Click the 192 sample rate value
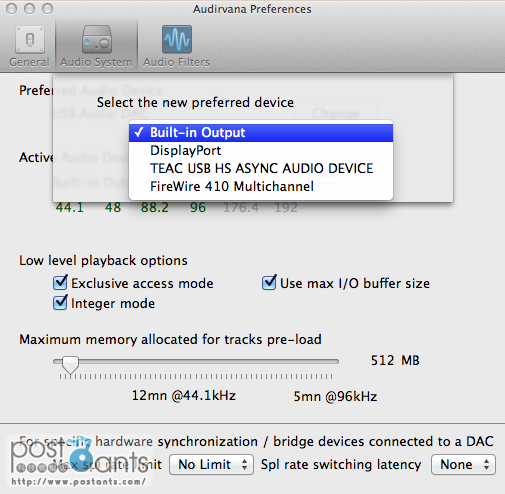505x494 pixels. click(x=286, y=207)
